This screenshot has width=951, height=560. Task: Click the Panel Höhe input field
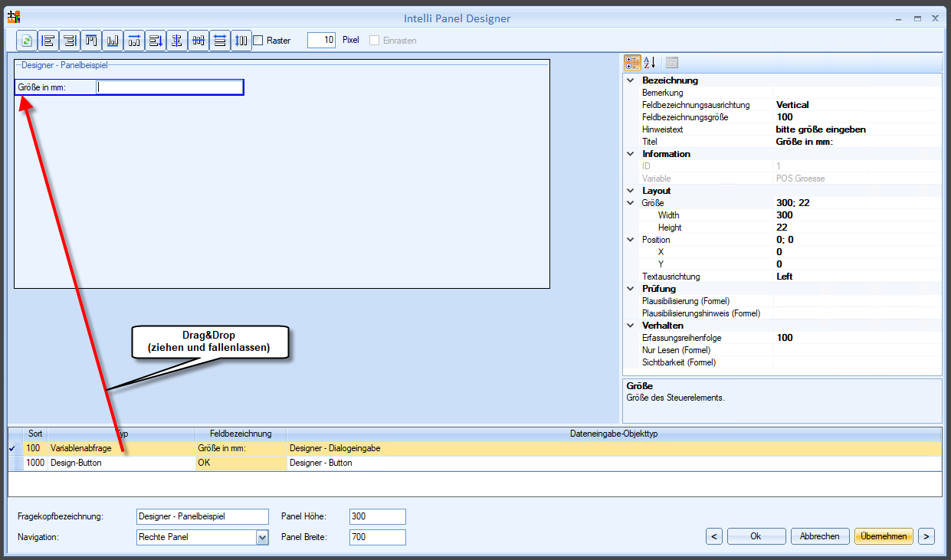tap(377, 516)
